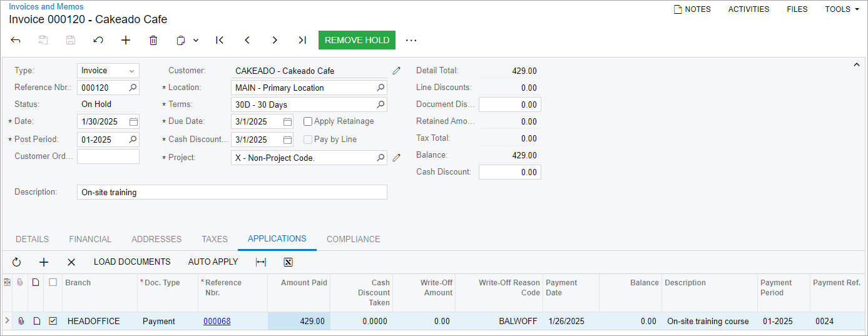Go to the previous record
The height and width of the screenshot is (336, 868).
coord(247,40)
